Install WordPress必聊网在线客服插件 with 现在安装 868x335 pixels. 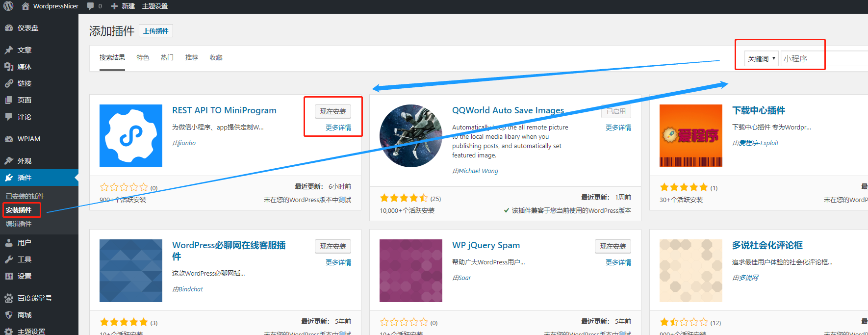(x=333, y=246)
